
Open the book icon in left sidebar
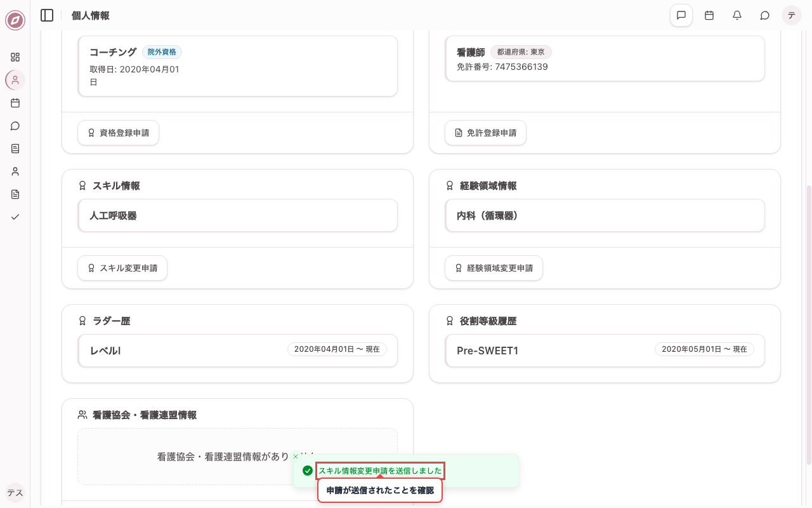[15, 149]
